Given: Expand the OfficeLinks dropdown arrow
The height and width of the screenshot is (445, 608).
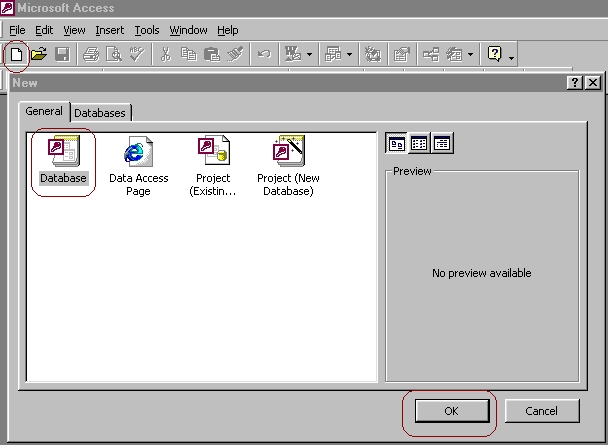Looking at the screenshot, I should [x=309, y=54].
